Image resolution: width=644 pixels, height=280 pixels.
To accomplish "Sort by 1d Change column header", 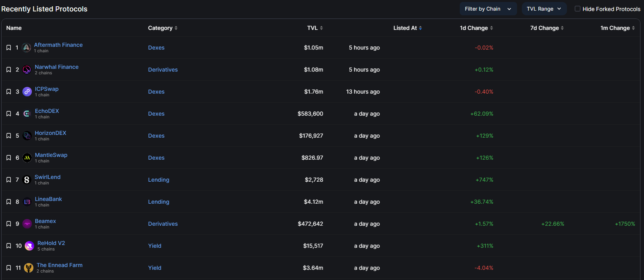I will tap(476, 28).
